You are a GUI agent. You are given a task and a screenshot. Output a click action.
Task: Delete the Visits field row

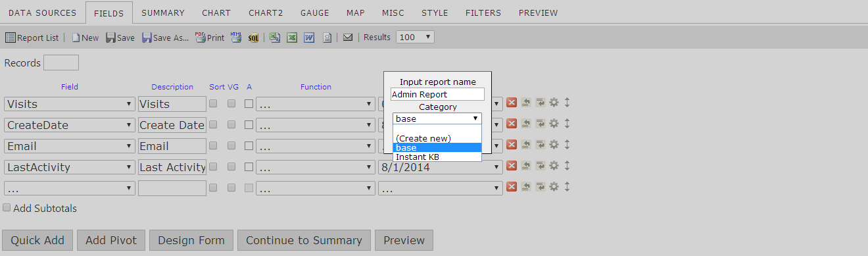[x=512, y=103]
